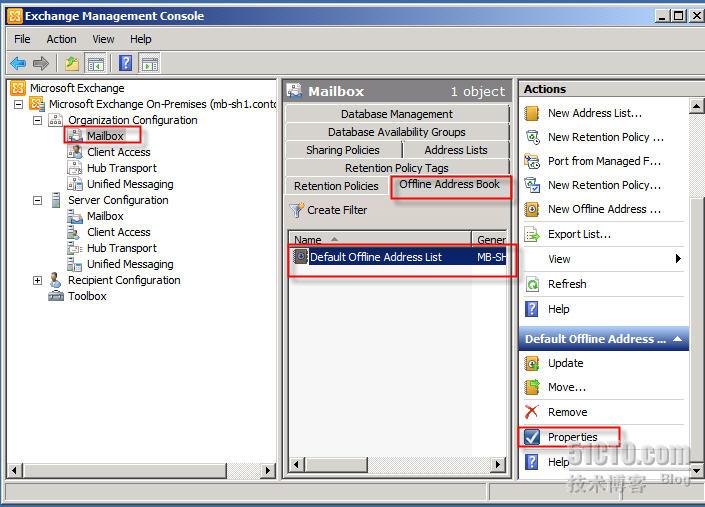Switch to the Retention Policy Tags tab
This screenshot has width=705, height=507.
397,168
